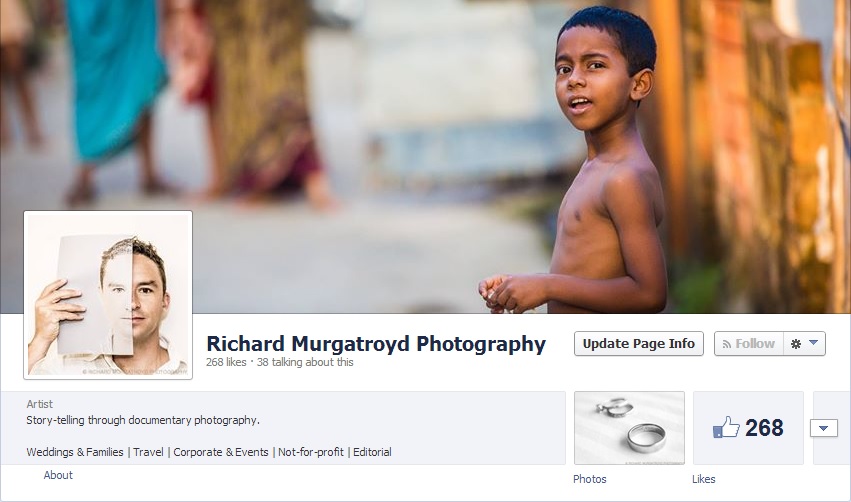Click the Story-telling description text
Viewport: 851px width, 502px height.
tap(143, 420)
